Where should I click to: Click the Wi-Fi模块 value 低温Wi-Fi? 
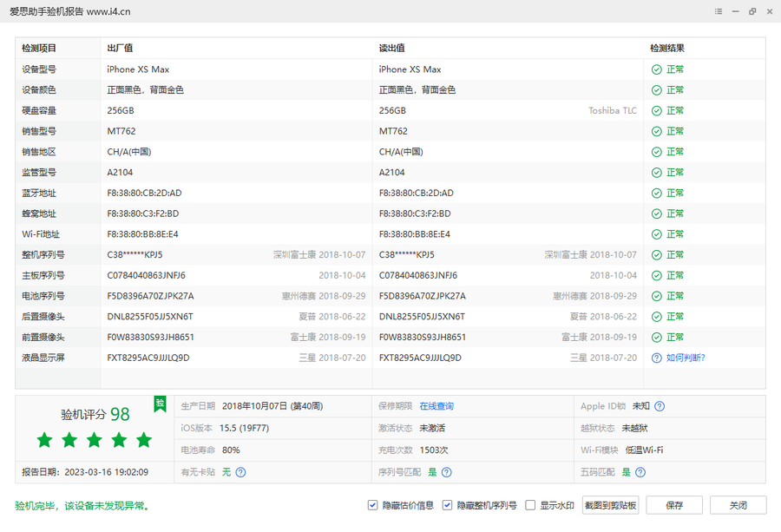[x=645, y=450]
